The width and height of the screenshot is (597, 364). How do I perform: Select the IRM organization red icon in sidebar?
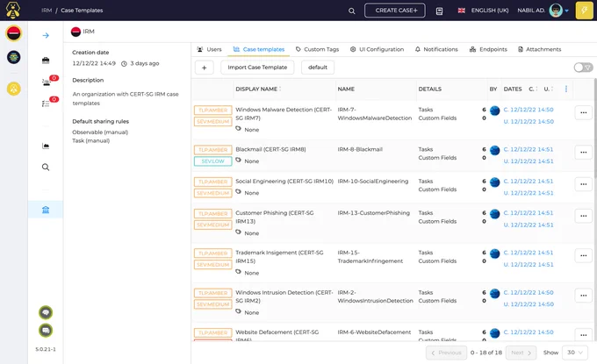pos(14,33)
